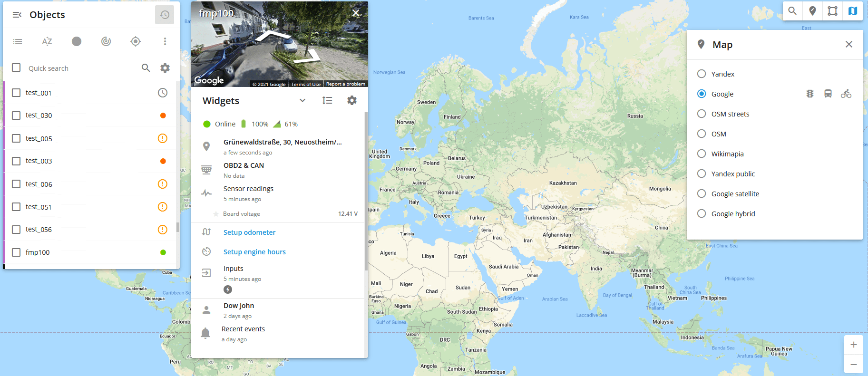Select Yandex public map option
This screenshot has height=376, width=868.
pos(702,174)
